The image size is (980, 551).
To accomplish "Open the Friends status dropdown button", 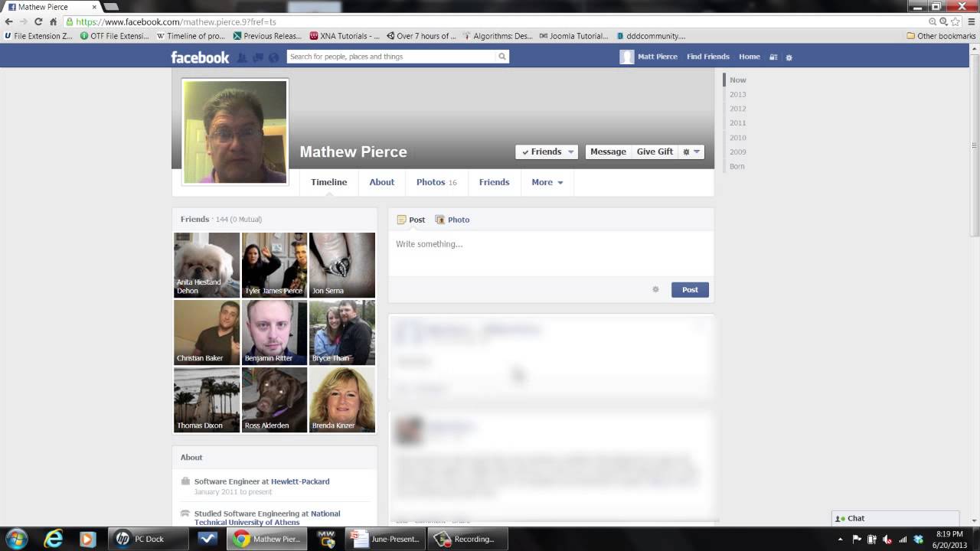I will 547,152.
